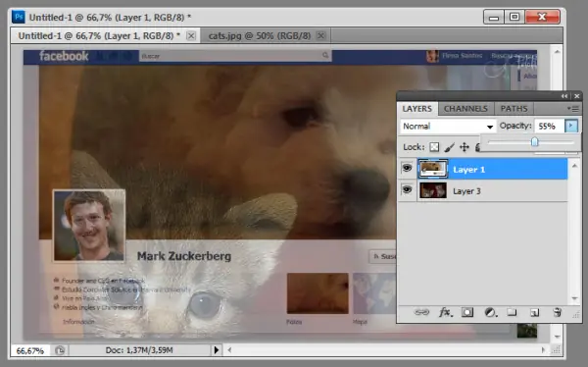This screenshot has width=588, height=367.
Task: Click the Mark Zuckerberg profile photo in canvas
Action: [x=89, y=226]
